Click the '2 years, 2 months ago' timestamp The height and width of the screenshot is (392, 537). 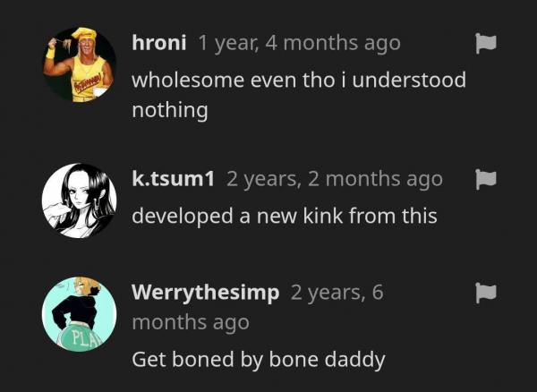335,179
